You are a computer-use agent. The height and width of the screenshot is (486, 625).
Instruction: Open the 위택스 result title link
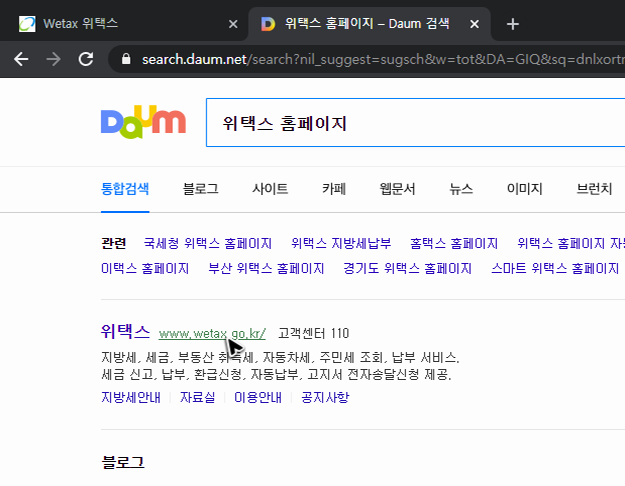coord(126,331)
